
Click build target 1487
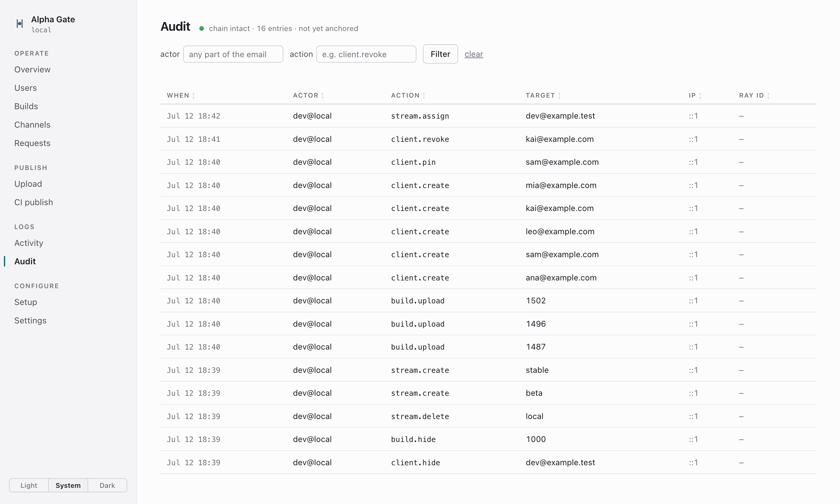point(536,347)
